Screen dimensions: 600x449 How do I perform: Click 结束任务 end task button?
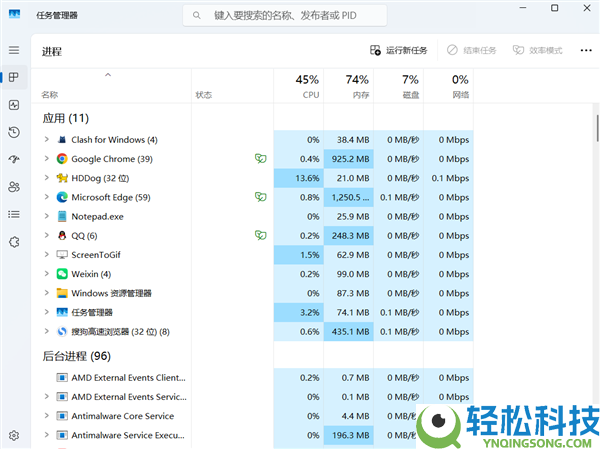click(x=471, y=50)
